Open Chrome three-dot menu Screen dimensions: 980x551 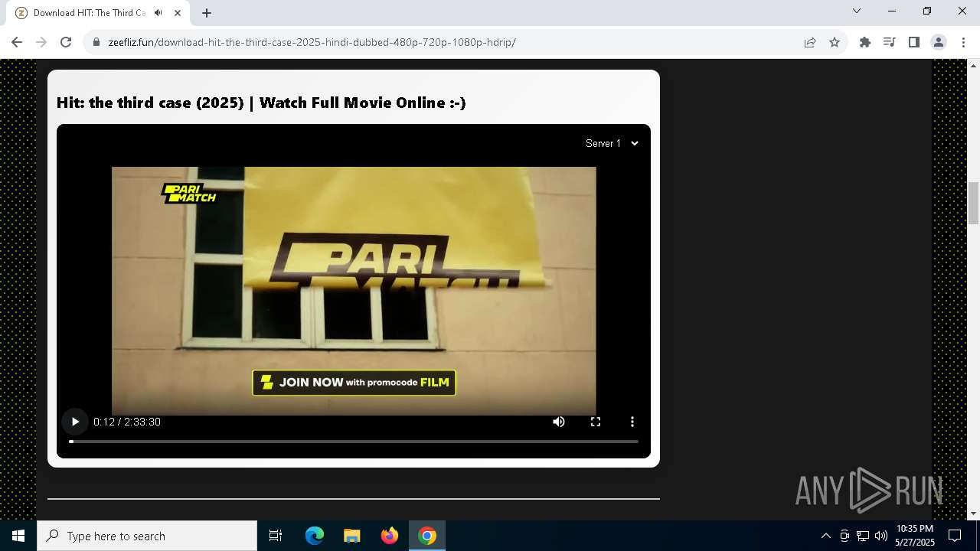point(963,42)
